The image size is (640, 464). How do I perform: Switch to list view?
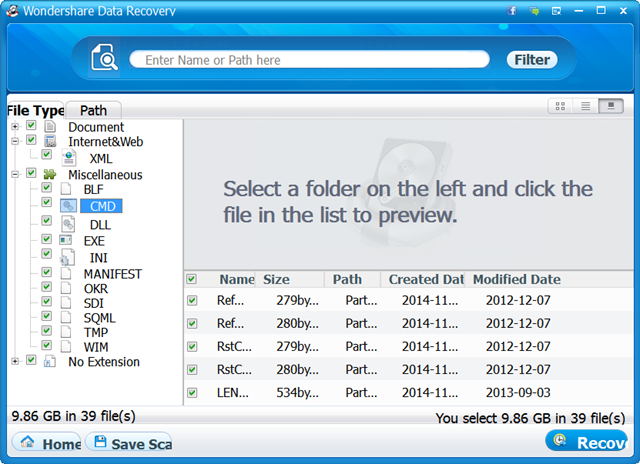pyautogui.click(x=586, y=106)
